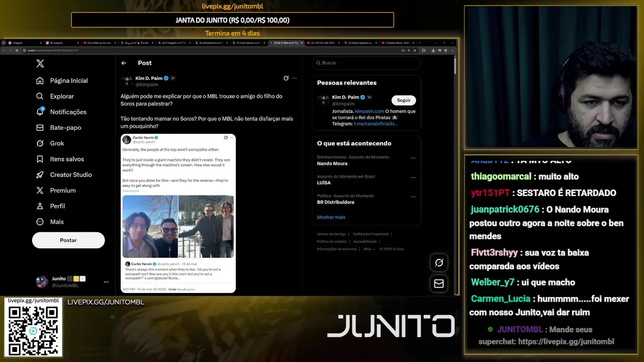
Task: Switch to the Nando Moura YouTube tab
Action: 398,43
